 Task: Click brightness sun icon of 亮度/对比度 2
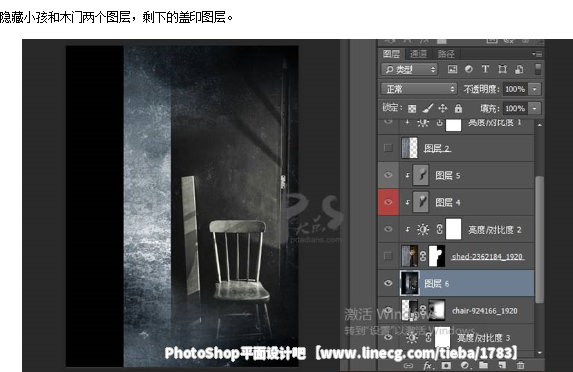pos(423,229)
